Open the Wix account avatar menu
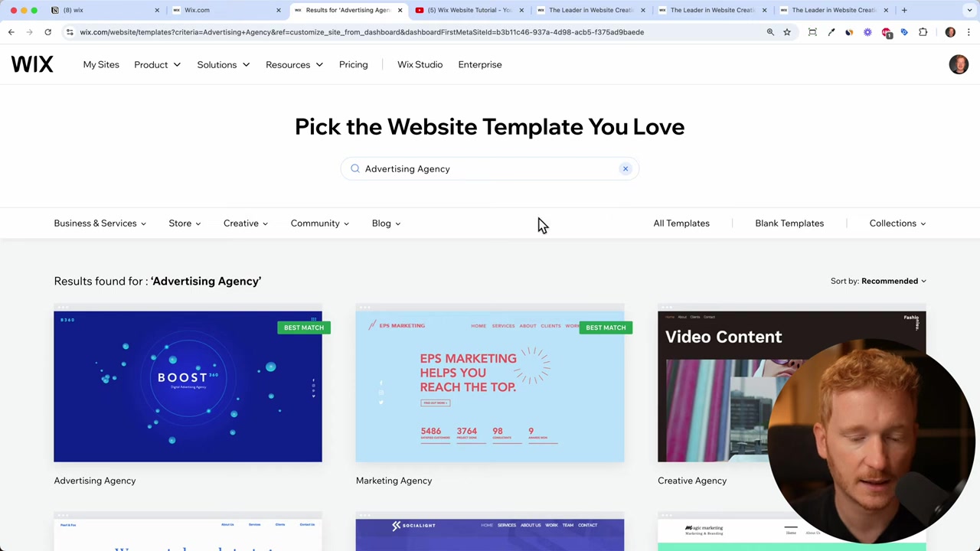Viewport: 980px width, 551px height. coord(959,64)
